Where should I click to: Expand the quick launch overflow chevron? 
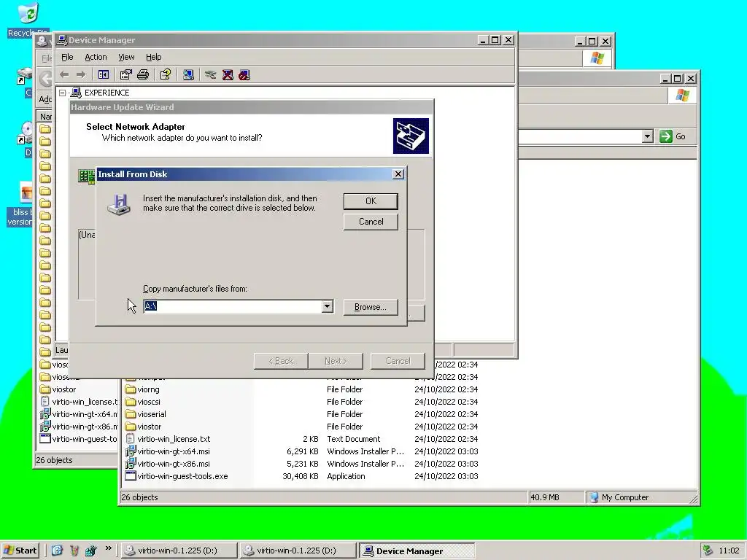(109, 548)
